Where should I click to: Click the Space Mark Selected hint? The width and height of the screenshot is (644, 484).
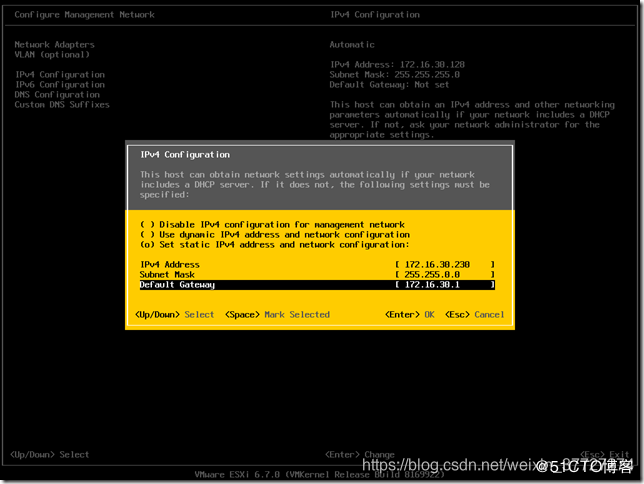(277, 315)
